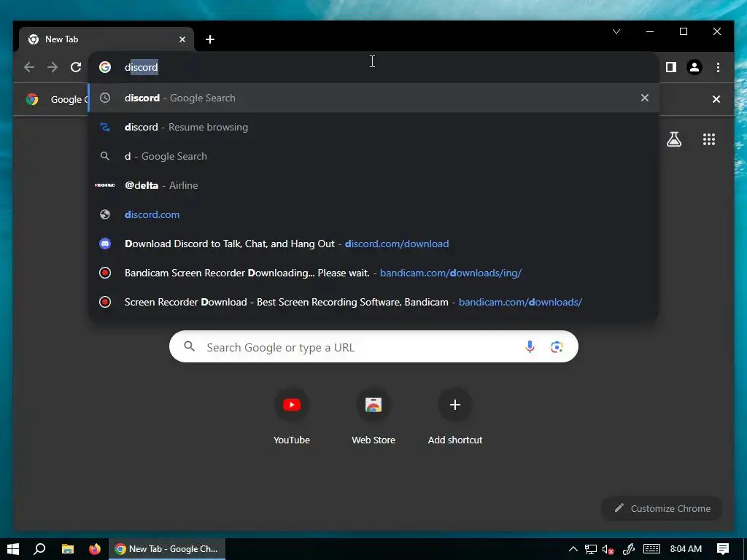Start voice search with microphone icon
Image resolution: width=747 pixels, height=560 pixels.
click(530, 346)
